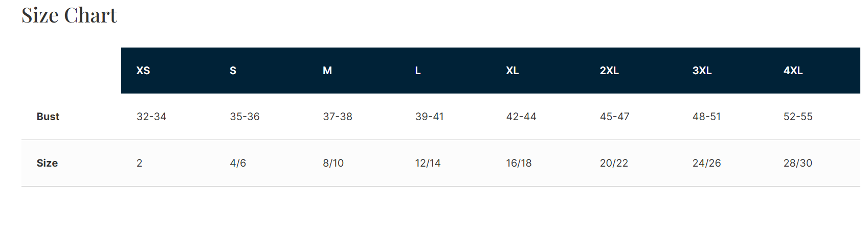Click the M size column header
868x230 pixels.
pos(327,71)
